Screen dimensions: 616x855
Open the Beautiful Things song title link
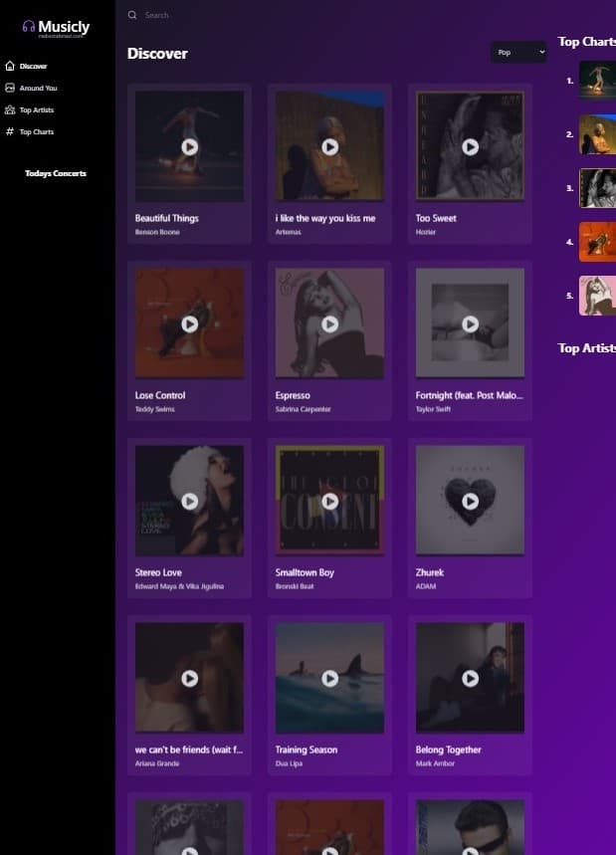[x=167, y=218]
